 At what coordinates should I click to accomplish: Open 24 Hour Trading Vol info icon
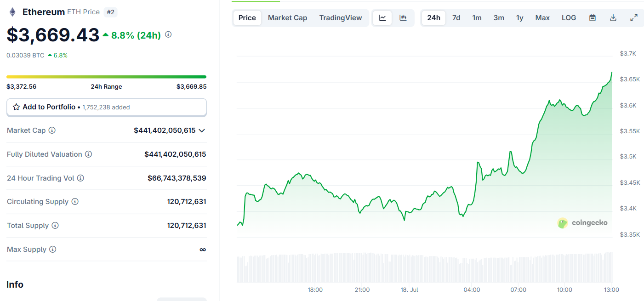click(80, 178)
